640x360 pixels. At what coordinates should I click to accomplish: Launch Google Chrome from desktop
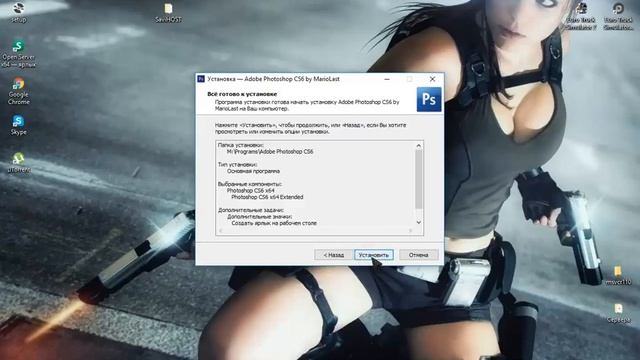tap(18, 91)
